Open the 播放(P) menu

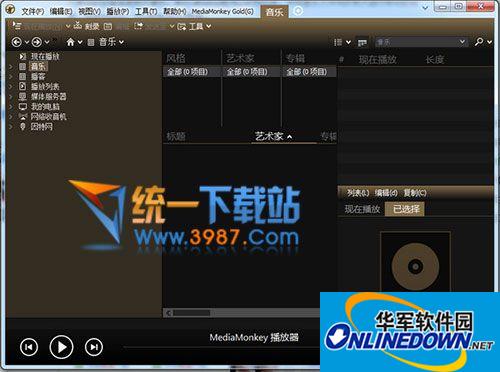(x=118, y=12)
